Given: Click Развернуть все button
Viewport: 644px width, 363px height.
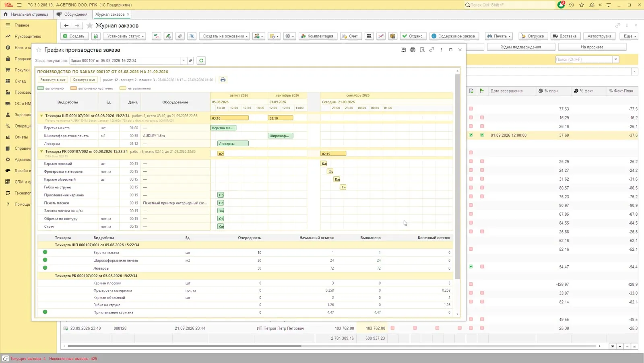Looking at the screenshot, I should [53, 80].
